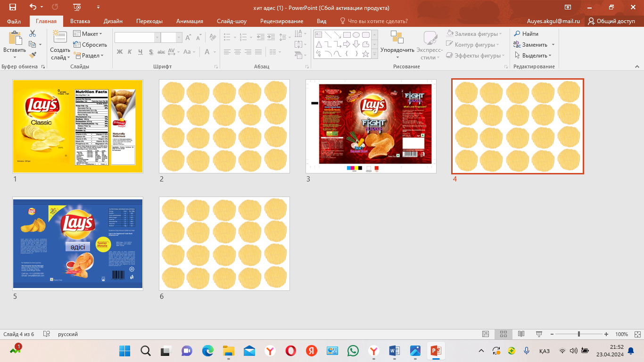Start slideshow from the status bar icon
The image size is (644, 362).
[x=539, y=334]
